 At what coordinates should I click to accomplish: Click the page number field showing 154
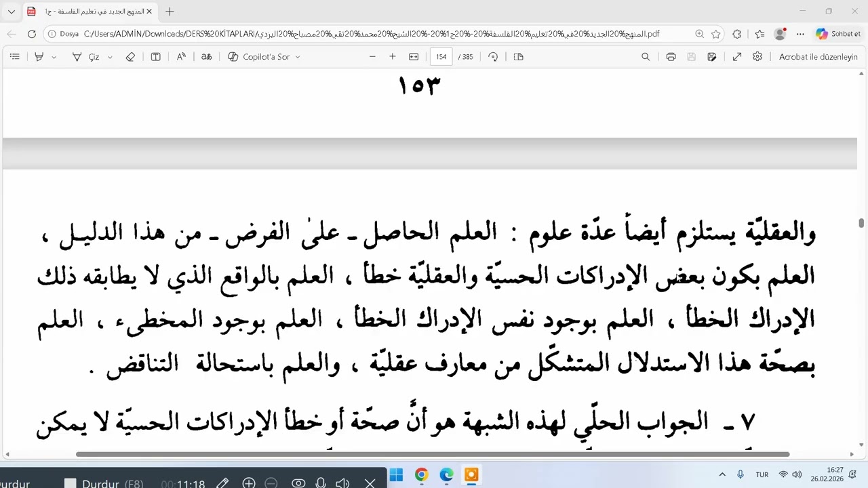(x=441, y=57)
